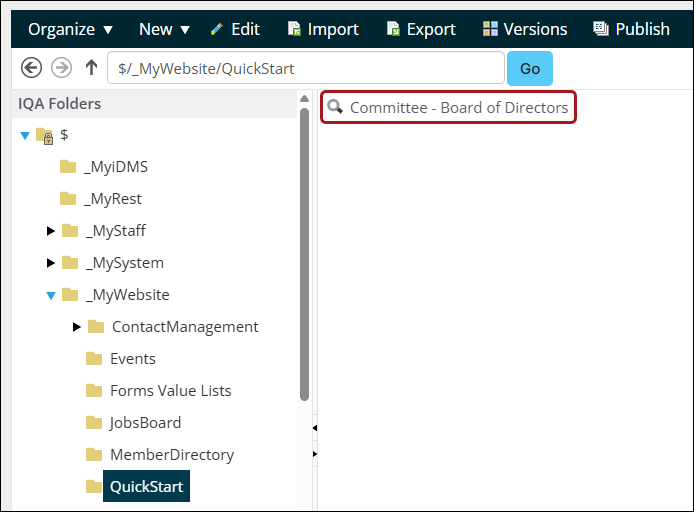Click the Import toolbar icon

[294, 29]
